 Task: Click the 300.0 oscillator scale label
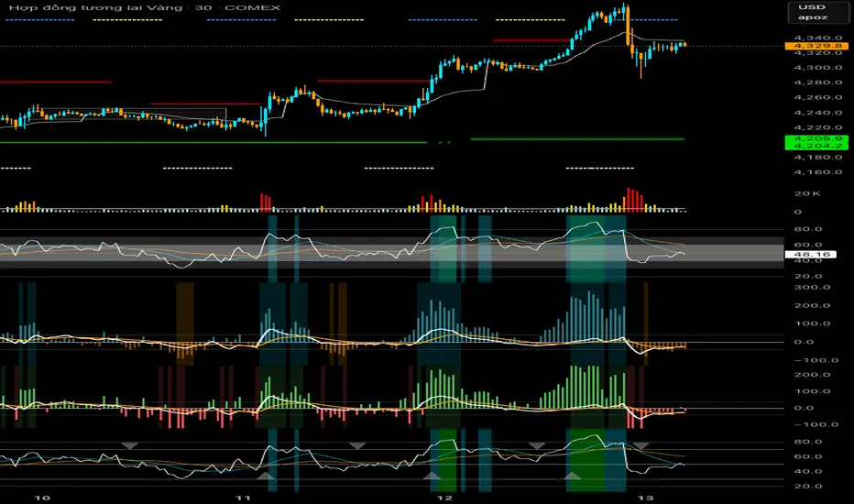[812, 287]
